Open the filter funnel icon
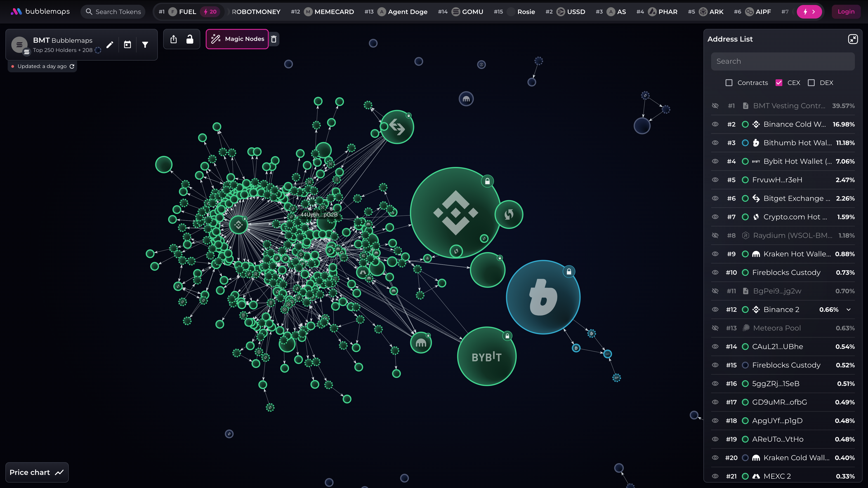Viewport: 868px width, 488px height. pyautogui.click(x=145, y=45)
